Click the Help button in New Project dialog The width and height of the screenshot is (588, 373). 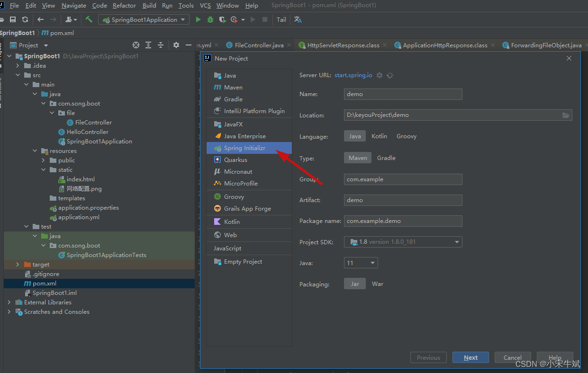[555, 357]
